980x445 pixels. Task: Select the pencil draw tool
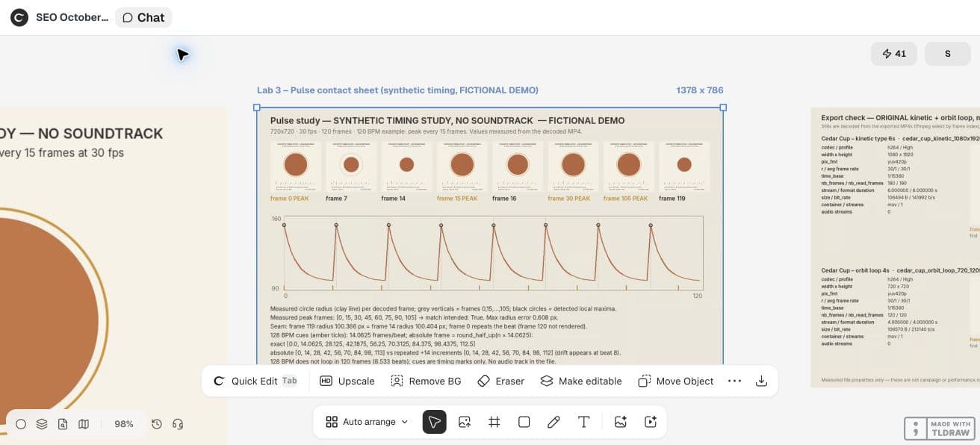tap(553, 422)
